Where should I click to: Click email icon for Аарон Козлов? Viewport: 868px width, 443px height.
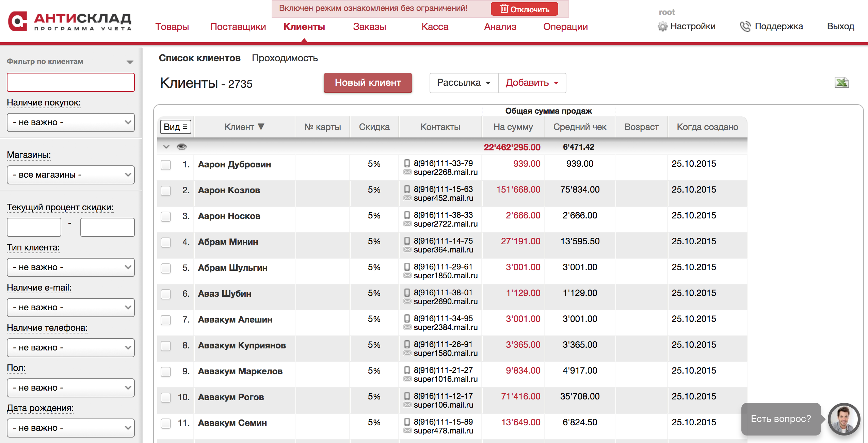tap(407, 198)
